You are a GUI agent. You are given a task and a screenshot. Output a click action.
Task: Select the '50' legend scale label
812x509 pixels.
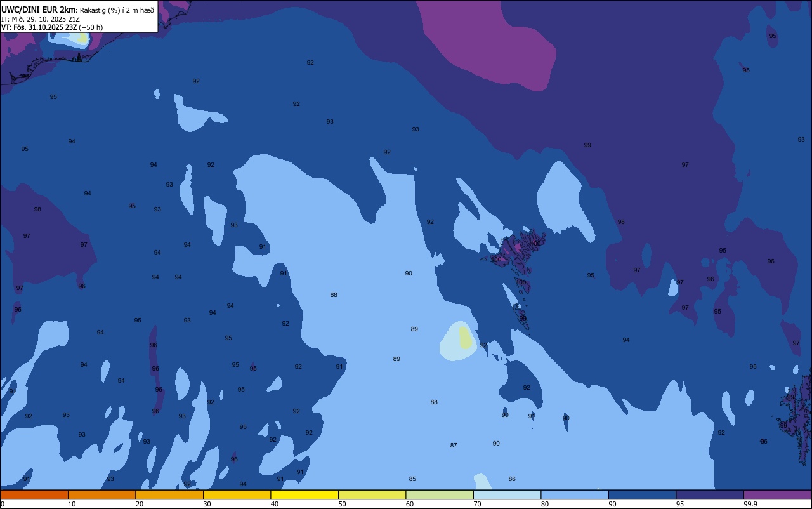click(342, 504)
